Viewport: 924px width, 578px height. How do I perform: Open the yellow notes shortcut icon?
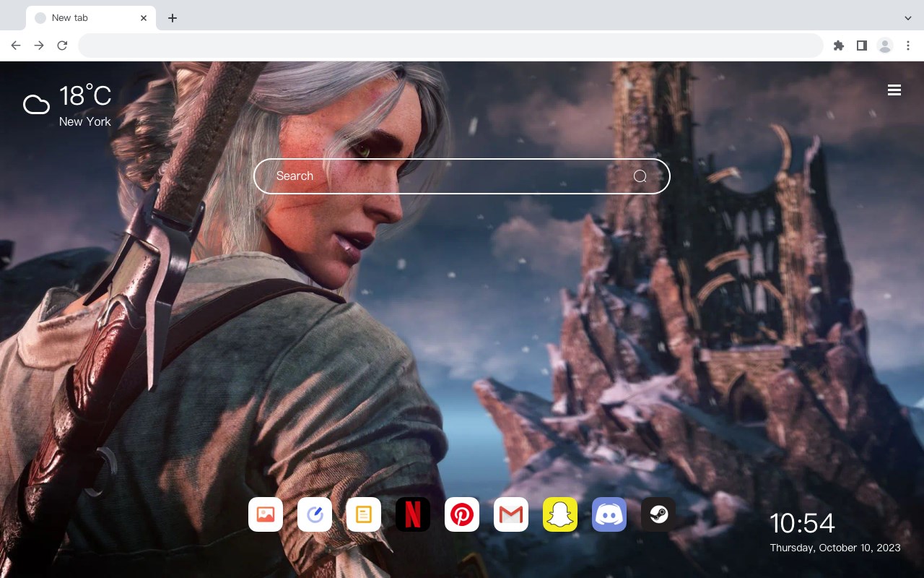coord(364,514)
